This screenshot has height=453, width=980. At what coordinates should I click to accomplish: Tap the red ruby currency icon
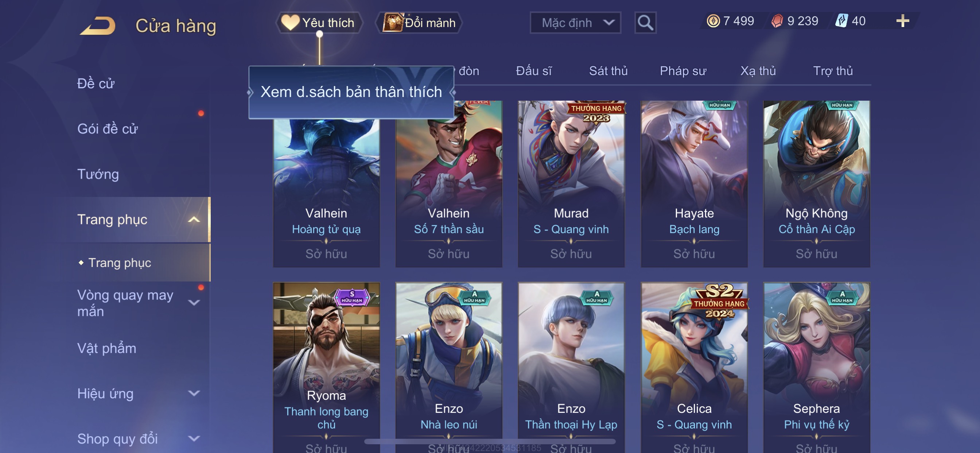(x=777, y=21)
